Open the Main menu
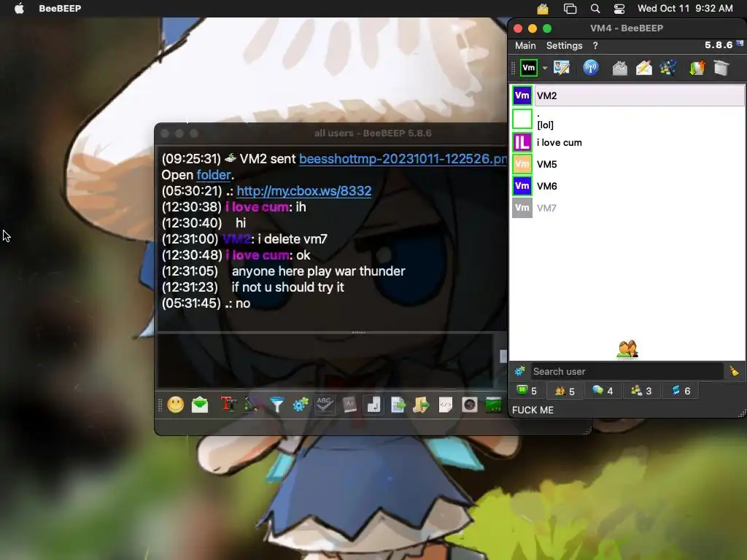 (x=525, y=46)
